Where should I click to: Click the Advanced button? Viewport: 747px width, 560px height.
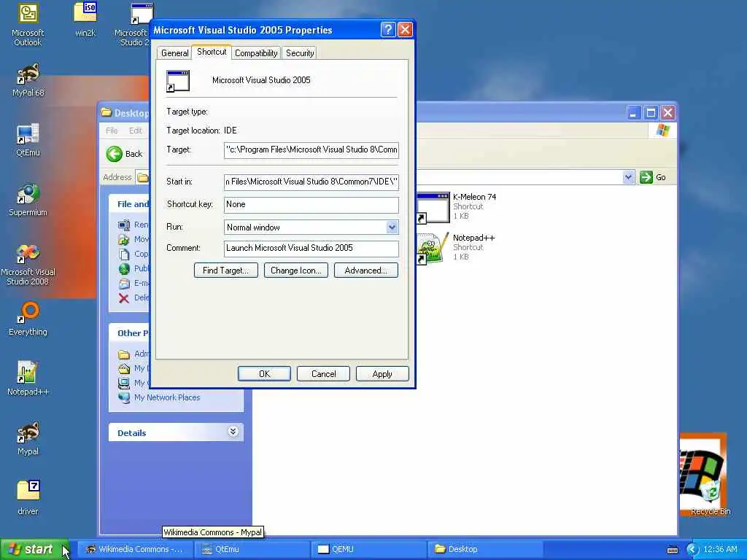coord(366,270)
